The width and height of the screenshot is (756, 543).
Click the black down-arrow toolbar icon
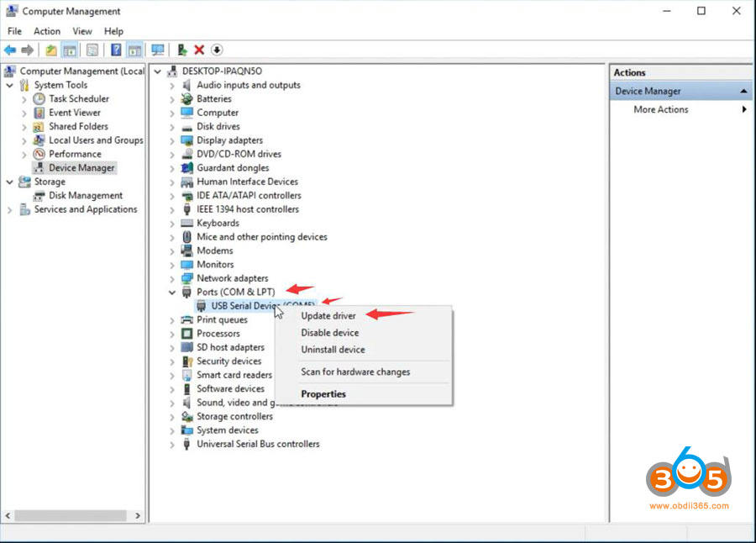tap(217, 50)
